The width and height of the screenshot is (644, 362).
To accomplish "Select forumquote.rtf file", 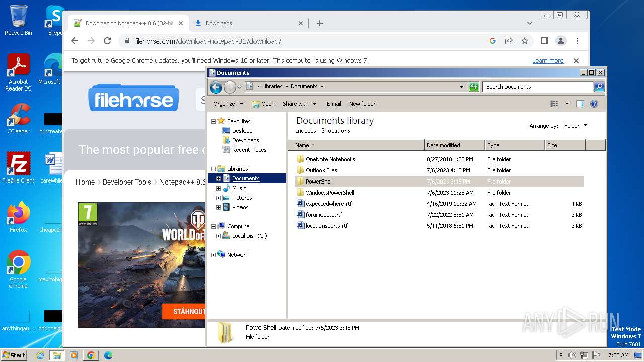I will (x=324, y=215).
